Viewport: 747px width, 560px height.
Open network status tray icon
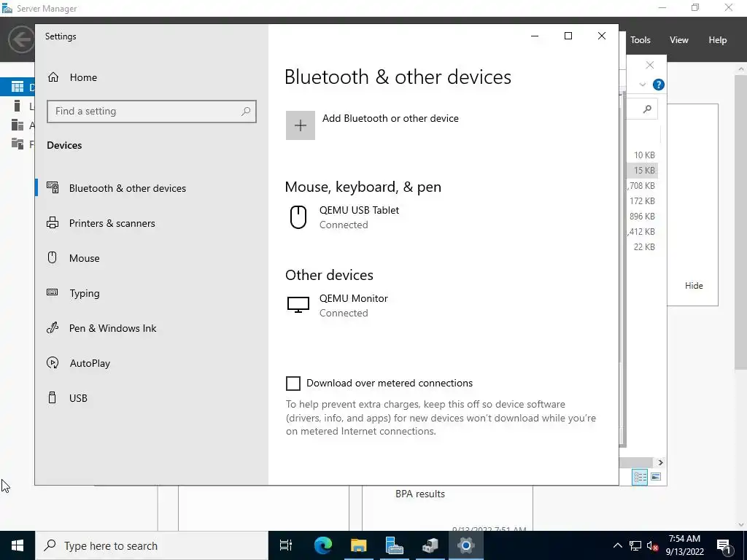(x=635, y=545)
